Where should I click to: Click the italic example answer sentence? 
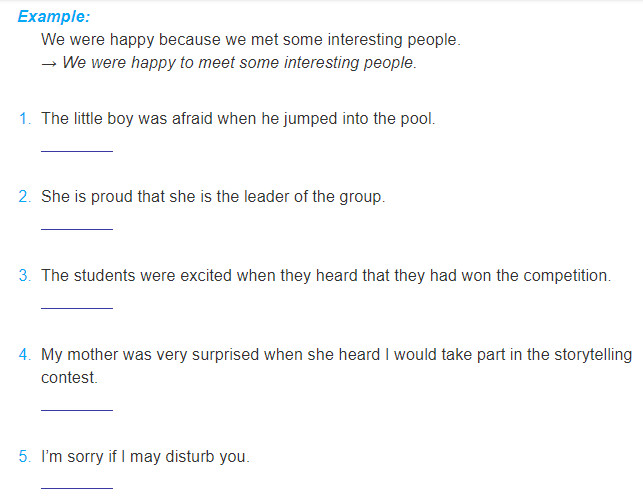[239, 63]
